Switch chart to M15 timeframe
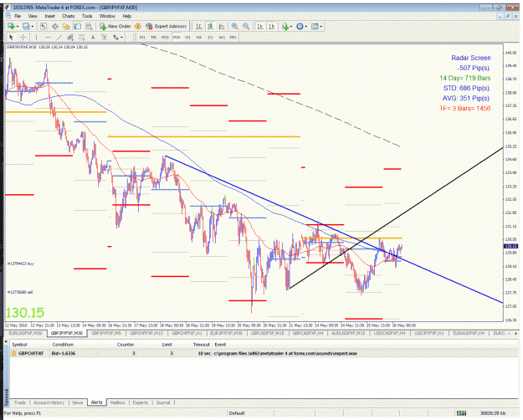Viewport: 523px width, 420px height. [165, 38]
